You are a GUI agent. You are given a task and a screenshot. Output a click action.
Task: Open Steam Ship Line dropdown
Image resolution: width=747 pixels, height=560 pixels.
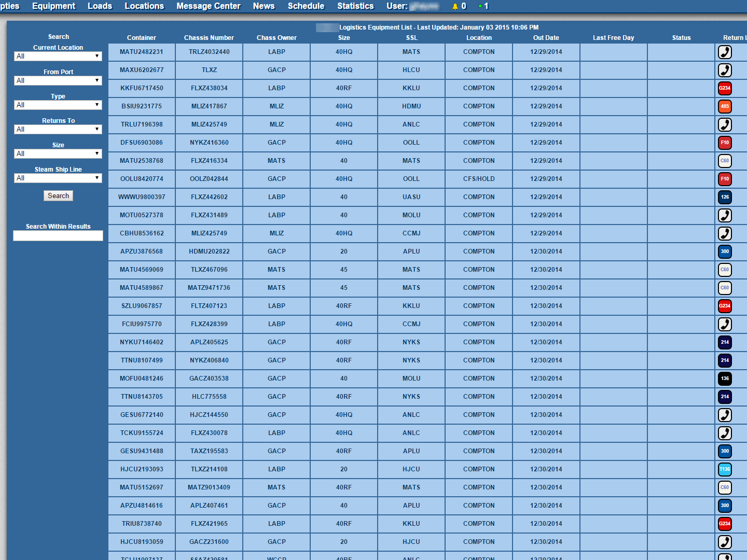58,178
